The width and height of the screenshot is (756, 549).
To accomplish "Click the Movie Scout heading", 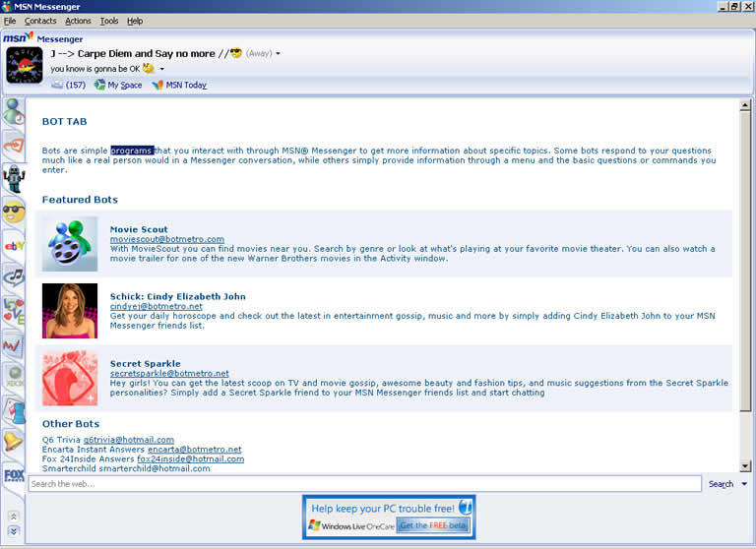I will (x=139, y=229).
